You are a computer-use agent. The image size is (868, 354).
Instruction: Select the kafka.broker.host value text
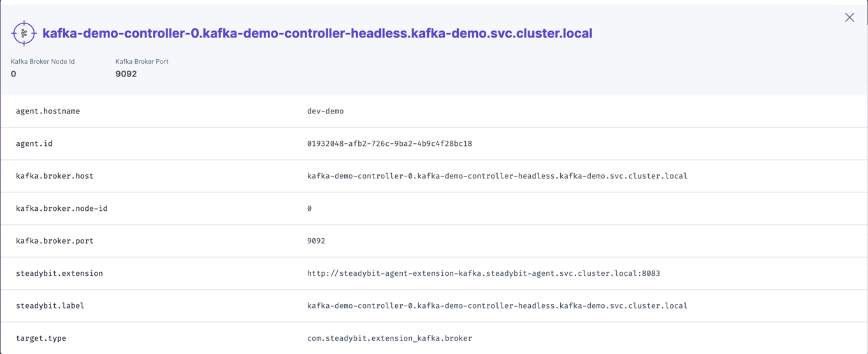point(497,176)
